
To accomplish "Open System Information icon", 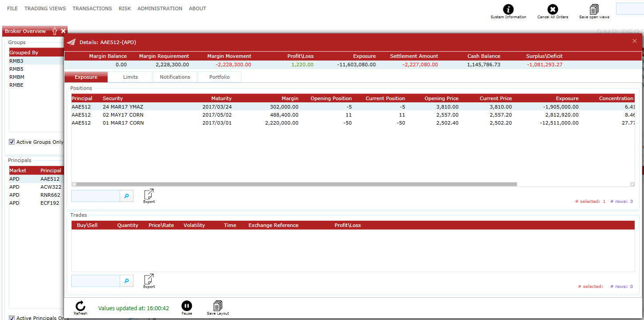I will pyautogui.click(x=508, y=10).
